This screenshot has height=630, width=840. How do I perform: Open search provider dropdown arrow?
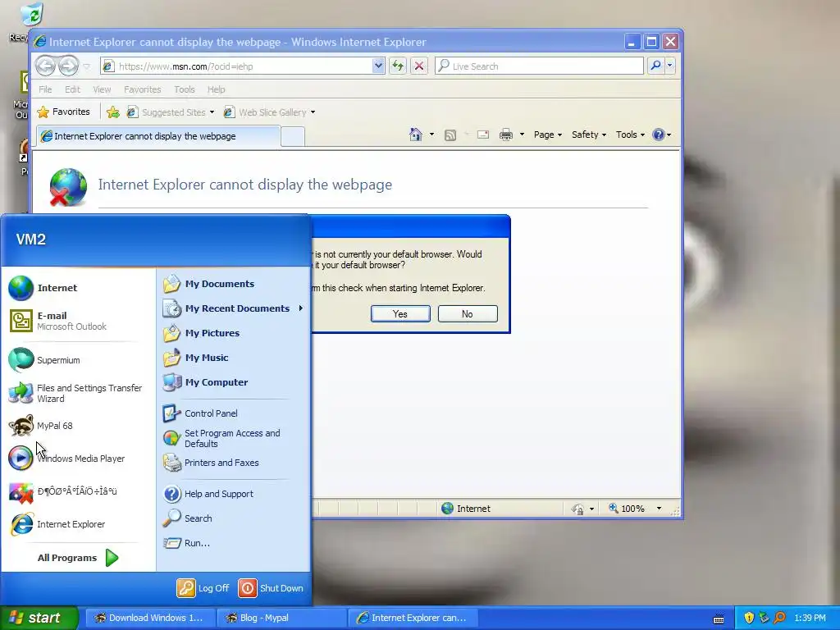tap(669, 66)
